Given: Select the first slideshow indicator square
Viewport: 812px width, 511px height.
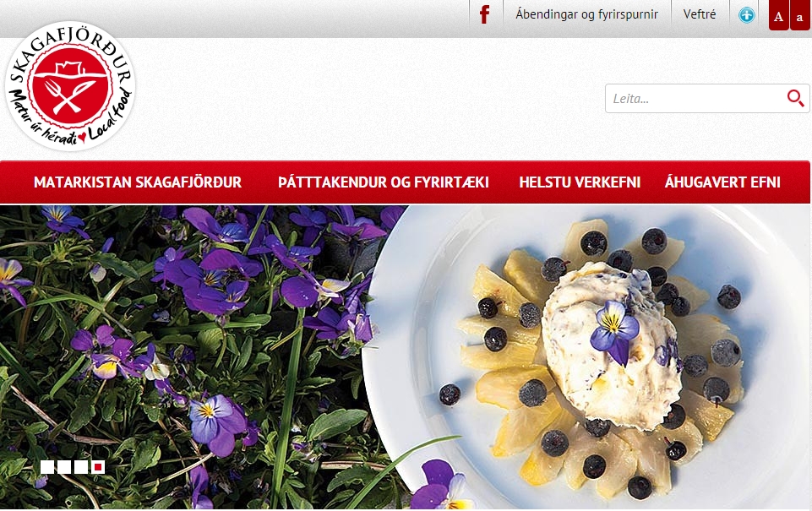Looking at the screenshot, I should click(x=47, y=467).
